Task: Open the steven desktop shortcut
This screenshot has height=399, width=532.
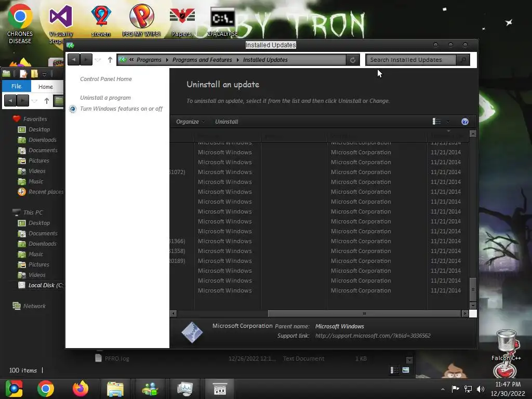Action: pyautogui.click(x=101, y=21)
